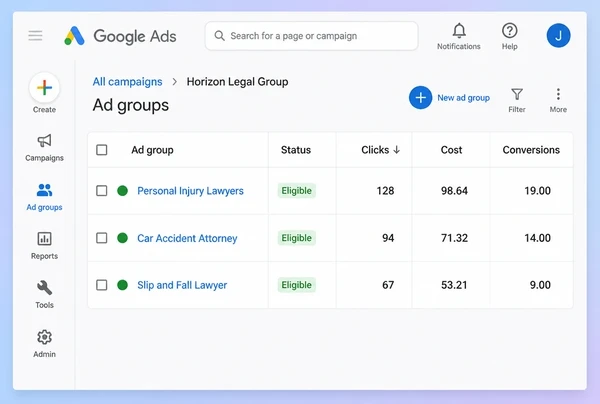Viewport: 600px width, 404px height.
Task: Click the breadcrumb chevron after All campaigns
Action: click(x=174, y=82)
